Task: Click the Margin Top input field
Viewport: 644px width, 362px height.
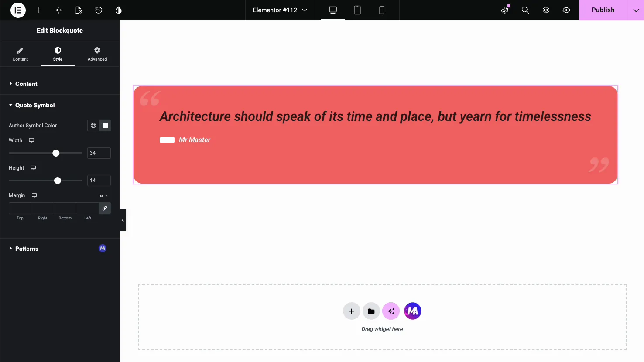Action: coord(20,208)
